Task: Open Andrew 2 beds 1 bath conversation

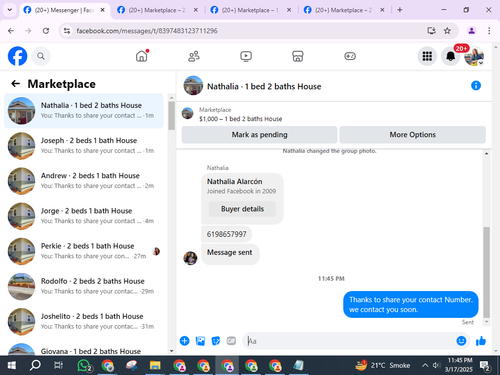Action: (84, 181)
